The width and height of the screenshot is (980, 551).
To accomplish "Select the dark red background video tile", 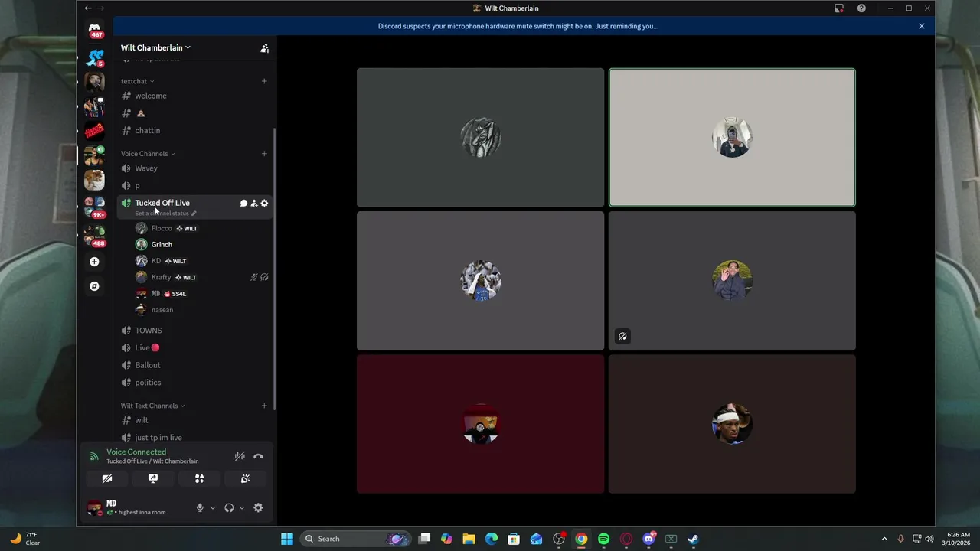I will (x=480, y=424).
